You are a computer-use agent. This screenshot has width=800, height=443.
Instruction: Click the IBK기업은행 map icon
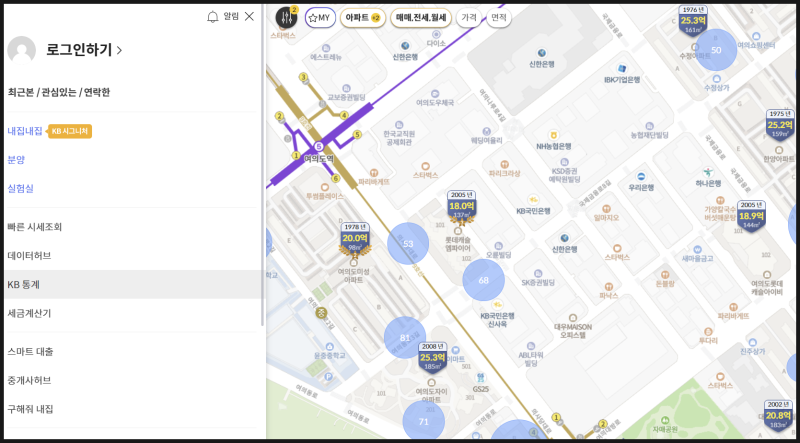click(x=621, y=69)
